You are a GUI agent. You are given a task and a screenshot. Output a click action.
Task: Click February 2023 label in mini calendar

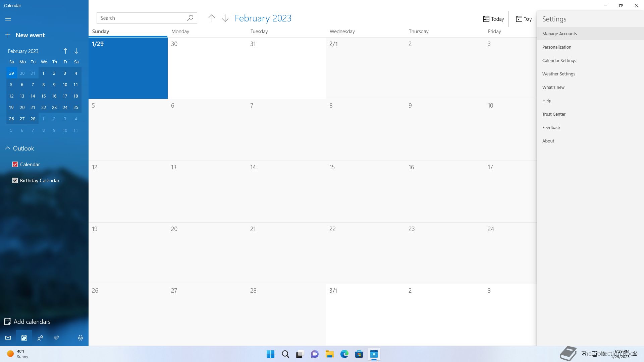pyautogui.click(x=23, y=51)
